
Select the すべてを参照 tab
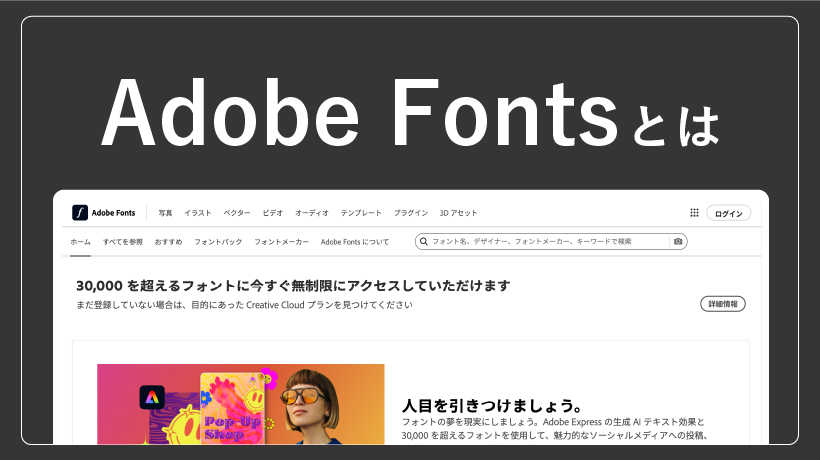tap(123, 242)
